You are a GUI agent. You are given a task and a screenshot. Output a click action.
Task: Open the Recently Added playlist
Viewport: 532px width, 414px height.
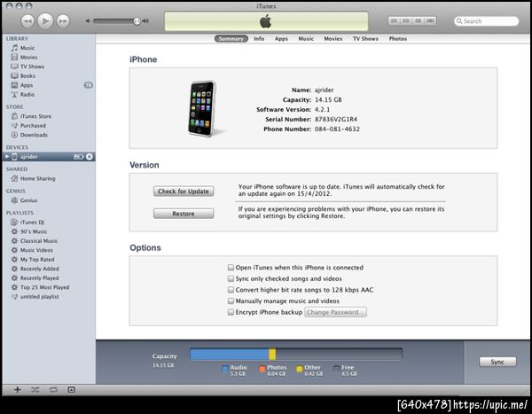click(x=35, y=269)
